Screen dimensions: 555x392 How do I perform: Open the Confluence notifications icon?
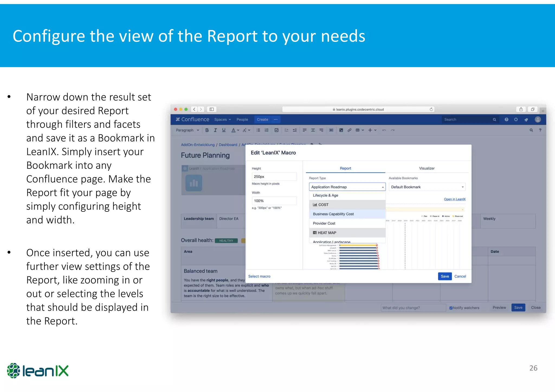point(526,120)
